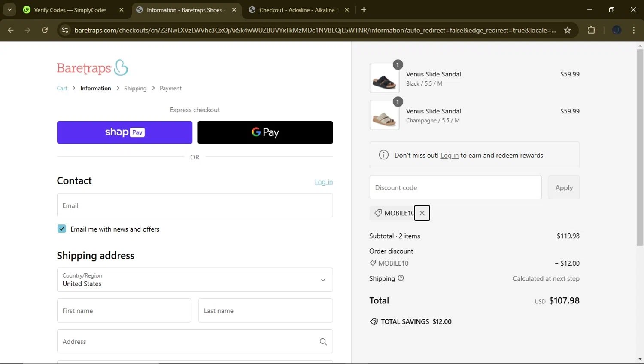Image resolution: width=644 pixels, height=364 pixels.
Task: Click Log in link in rewards notice
Action: 450,156
